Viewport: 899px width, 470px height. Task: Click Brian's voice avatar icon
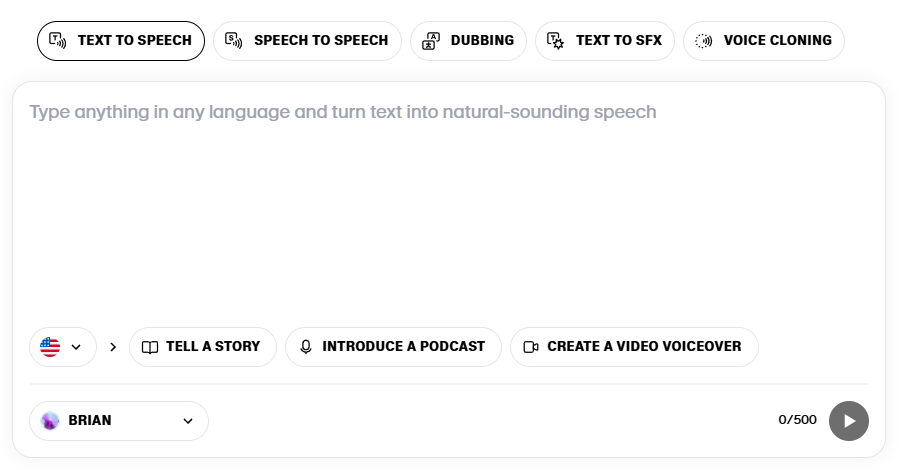coord(50,421)
